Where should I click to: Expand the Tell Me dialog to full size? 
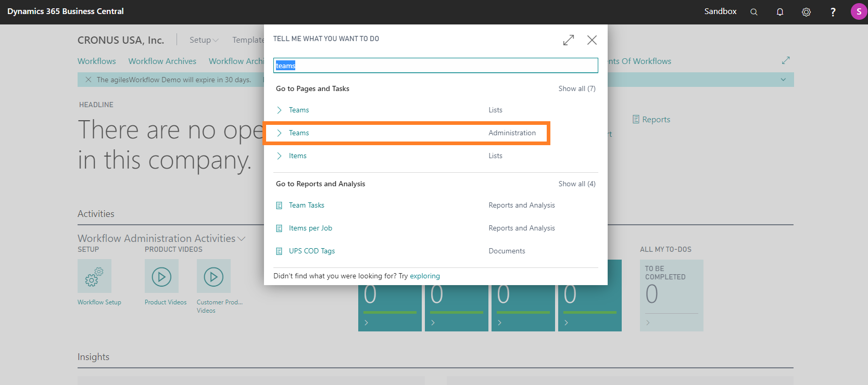pyautogui.click(x=569, y=40)
